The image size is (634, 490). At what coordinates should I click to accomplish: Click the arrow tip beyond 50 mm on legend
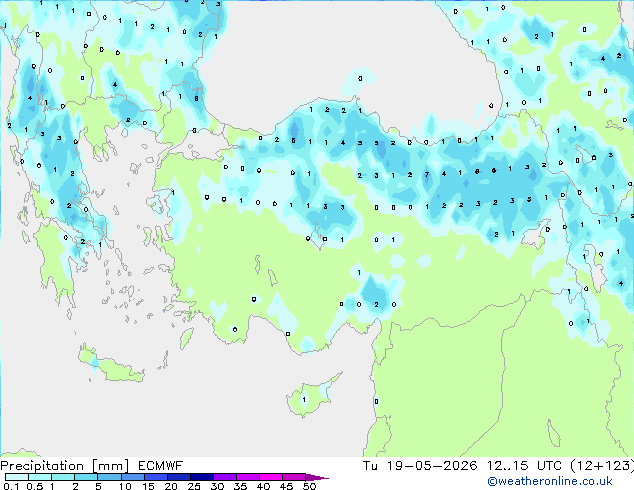pos(317,477)
